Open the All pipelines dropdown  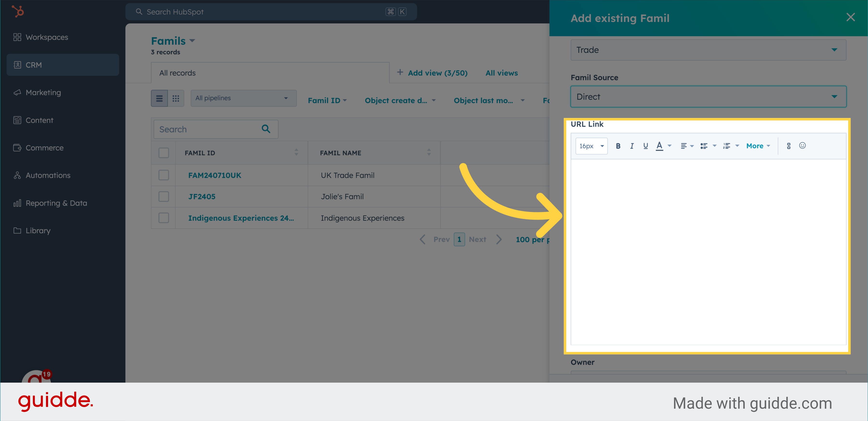click(243, 98)
